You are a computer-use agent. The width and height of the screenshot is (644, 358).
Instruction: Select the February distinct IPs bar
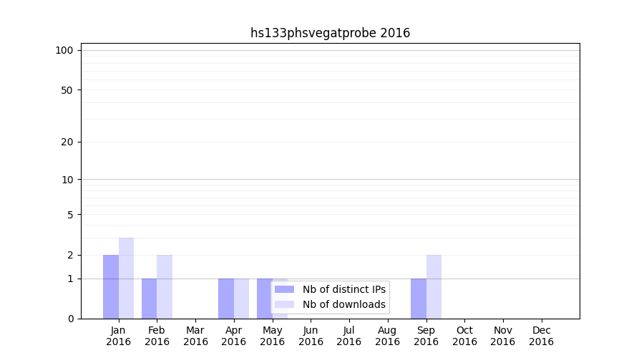click(x=149, y=299)
